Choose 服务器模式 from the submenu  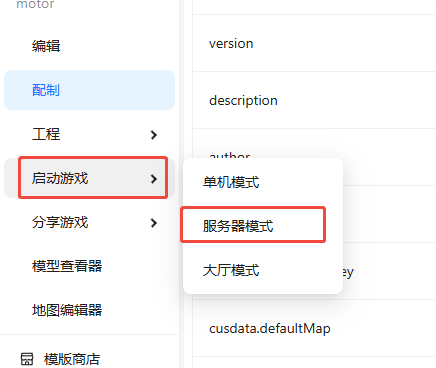(263, 226)
